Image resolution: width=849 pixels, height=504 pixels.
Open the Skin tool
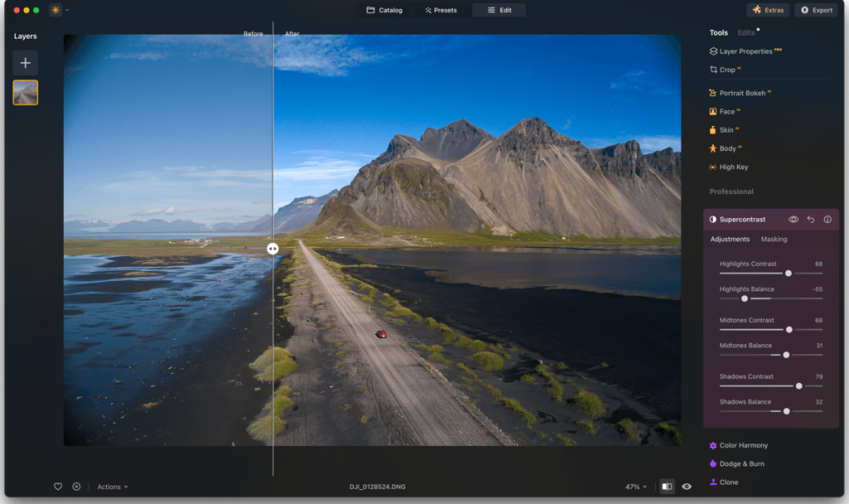coord(724,130)
